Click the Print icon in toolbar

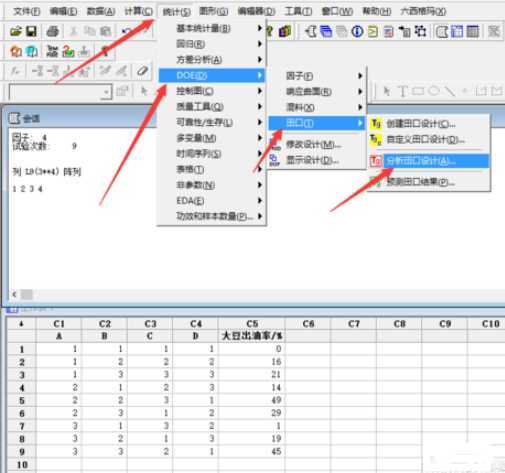pyautogui.click(x=52, y=32)
